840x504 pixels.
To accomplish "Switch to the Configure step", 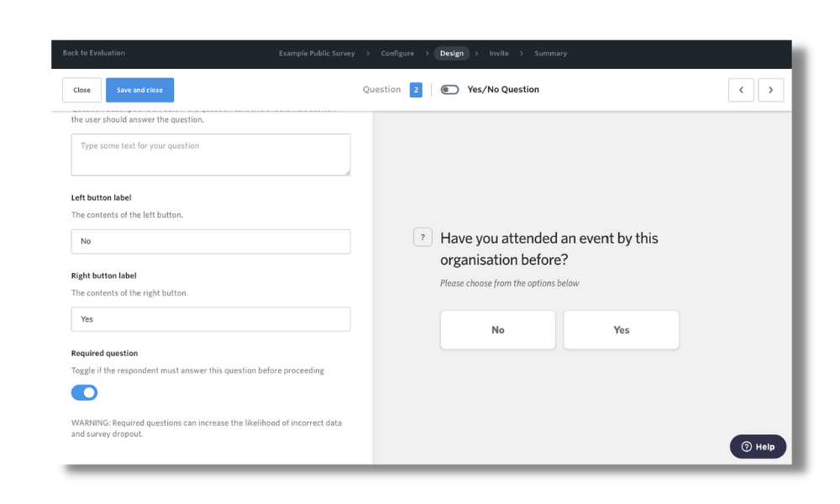I will [397, 54].
